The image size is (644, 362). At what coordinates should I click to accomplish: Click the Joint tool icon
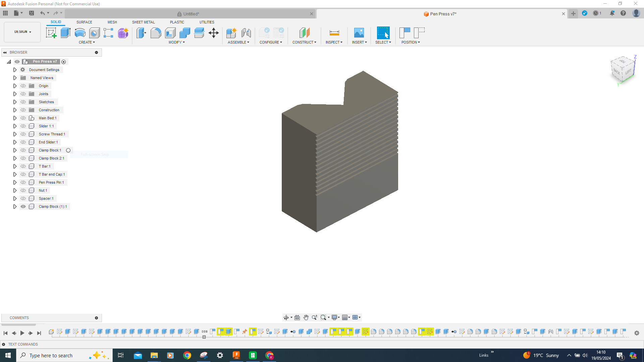246,33
